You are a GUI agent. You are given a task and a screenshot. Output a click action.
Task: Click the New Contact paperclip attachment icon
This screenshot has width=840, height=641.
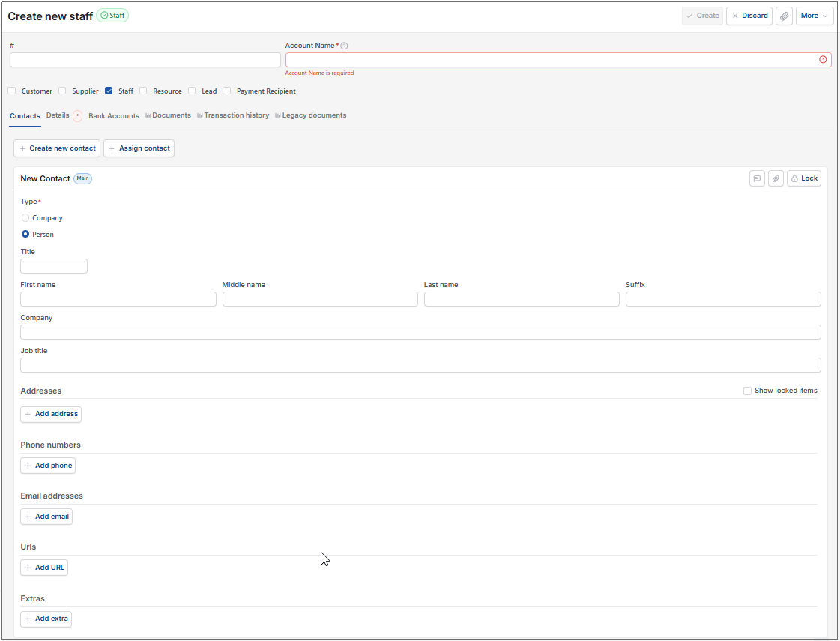click(776, 178)
